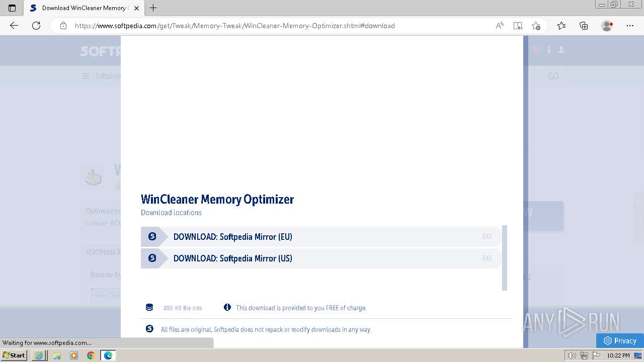Image resolution: width=644 pixels, height=362 pixels.
Task: Click the volume tray icon
Action: click(572, 355)
